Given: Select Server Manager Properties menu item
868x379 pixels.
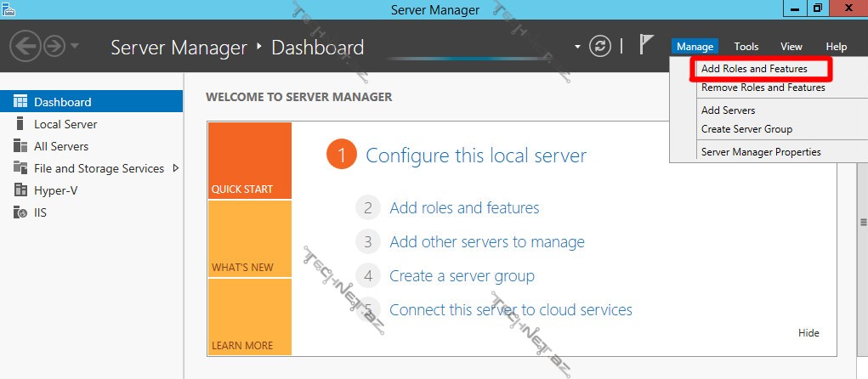Looking at the screenshot, I should point(761,152).
